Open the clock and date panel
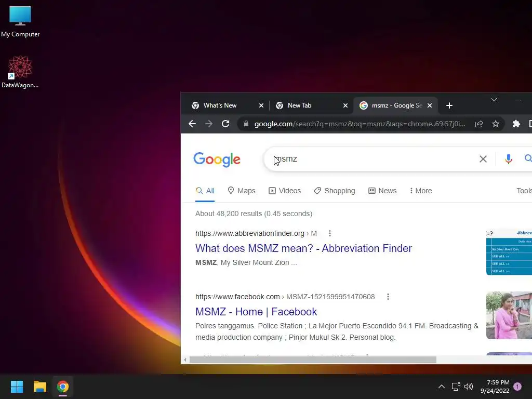Viewport: 532px width, 399px height. [x=495, y=387]
